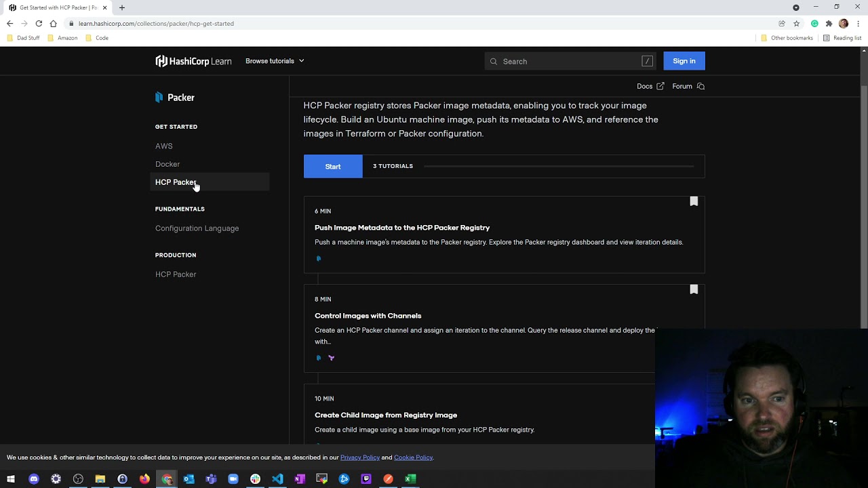868x488 pixels.
Task: Click the Grammarly extension icon
Action: click(x=814, y=24)
